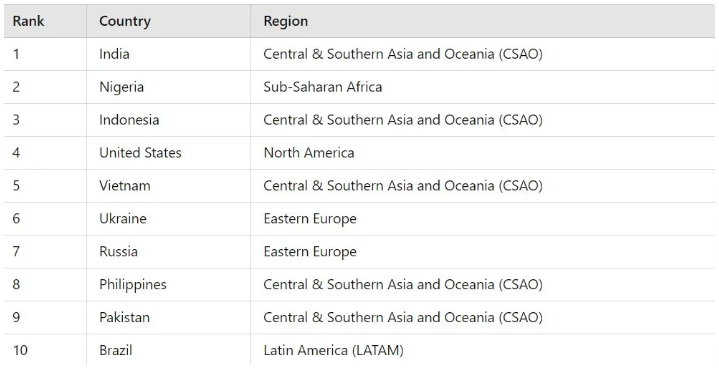Select the Brazil country cell
This screenshot has width=719, height=369.
click(x=168, y=351)
